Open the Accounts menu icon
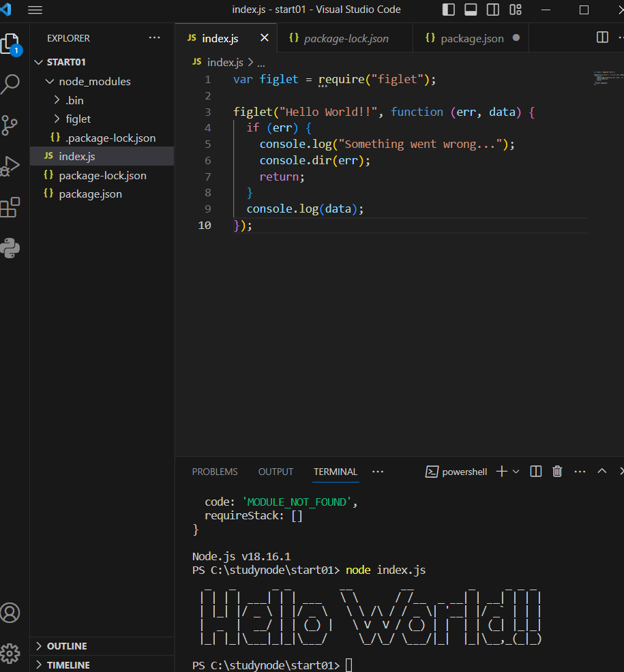Screen dimensions: 624x672 10,613
